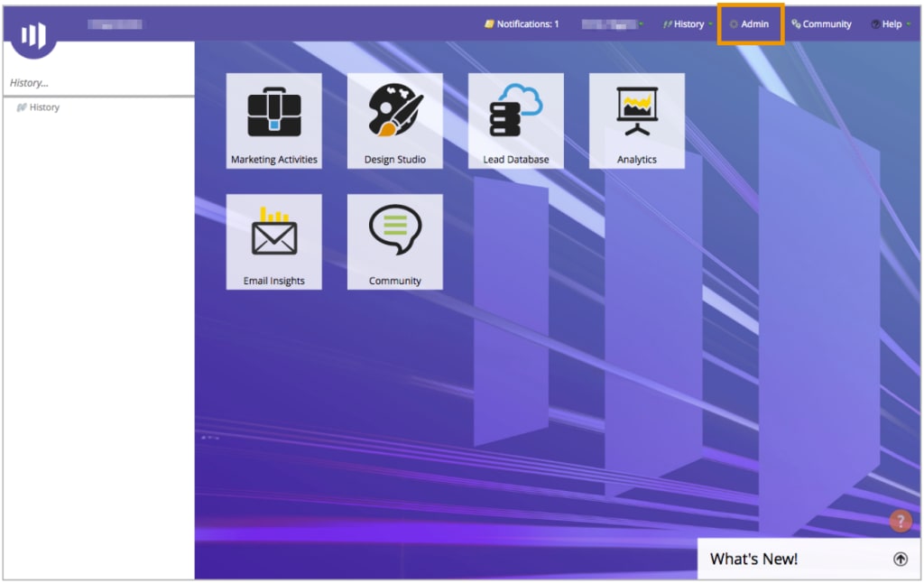Screen dimensions: 924x583
Task: Open the History menu in top bar
Action: tap(688, 24)
